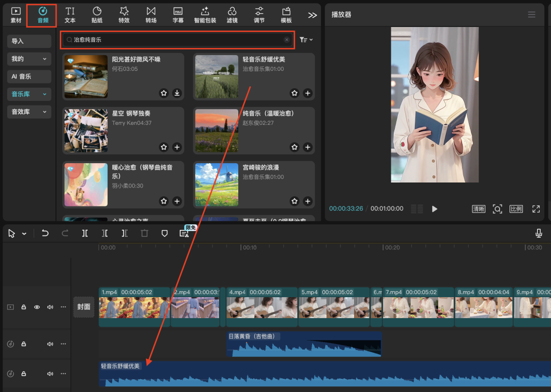Switch to the 文本 (Text) panel icon
This screenshot has width=551, height=392.
(x=70, y=14)
